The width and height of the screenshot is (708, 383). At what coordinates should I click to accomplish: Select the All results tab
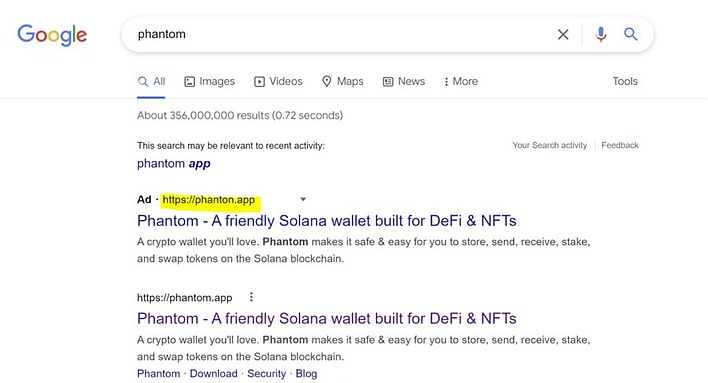tap(151, 81)
